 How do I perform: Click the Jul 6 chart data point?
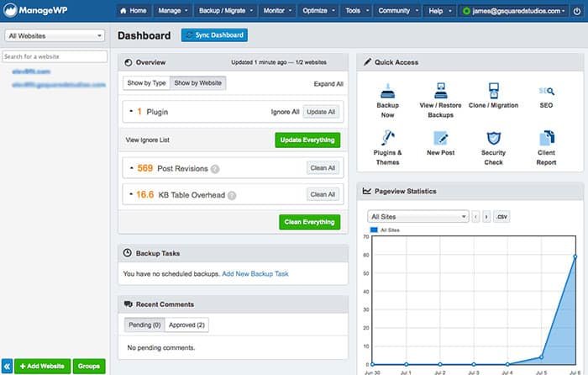coord(575,256)
